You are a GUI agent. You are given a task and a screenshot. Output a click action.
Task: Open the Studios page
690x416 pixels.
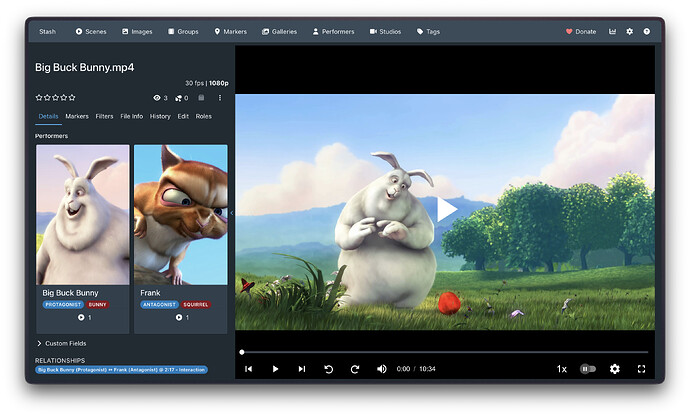(385, 32)
